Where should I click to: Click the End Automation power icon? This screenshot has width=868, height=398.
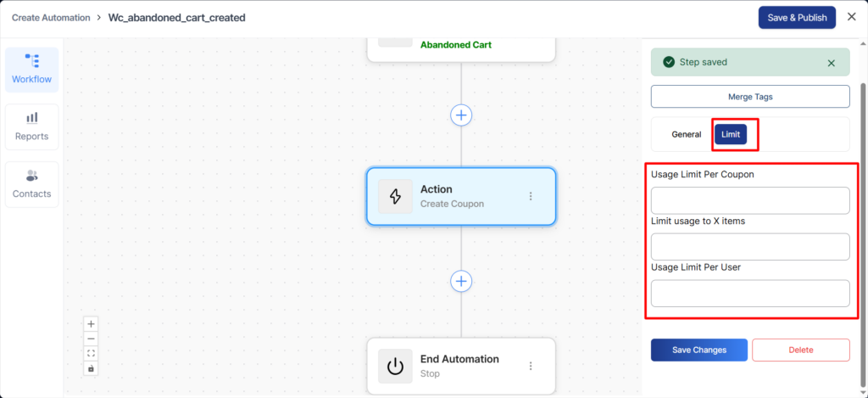[x=395, y=366]
